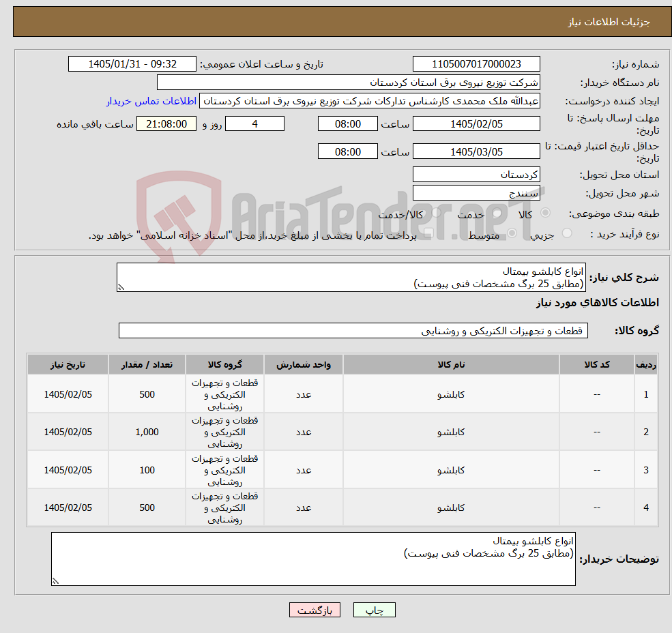Click the ردیف column header
This screenshot has width=672, height=633.
point(646,364)
